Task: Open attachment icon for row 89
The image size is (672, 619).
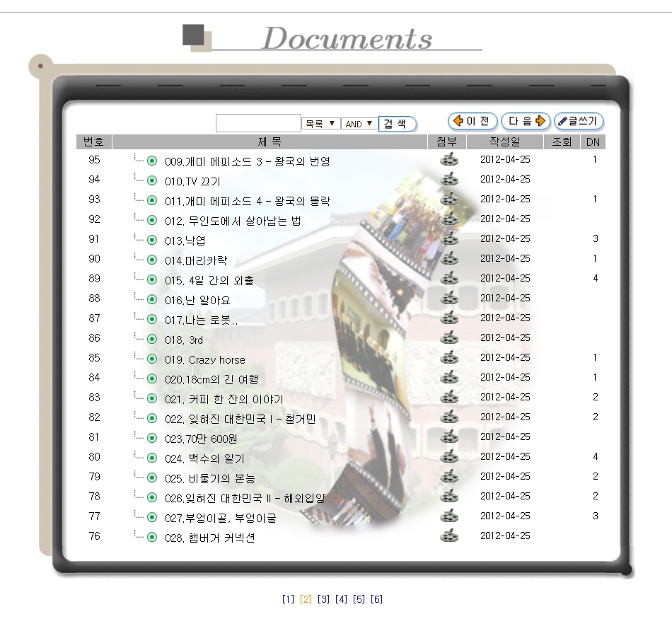Action: click(x=449, y=278)
